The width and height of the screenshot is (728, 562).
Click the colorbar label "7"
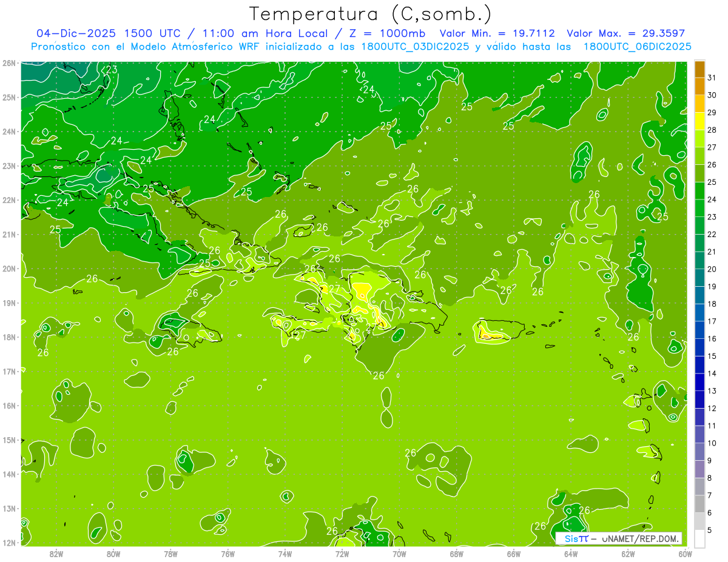pyautogui.click(x=710, y=495)
